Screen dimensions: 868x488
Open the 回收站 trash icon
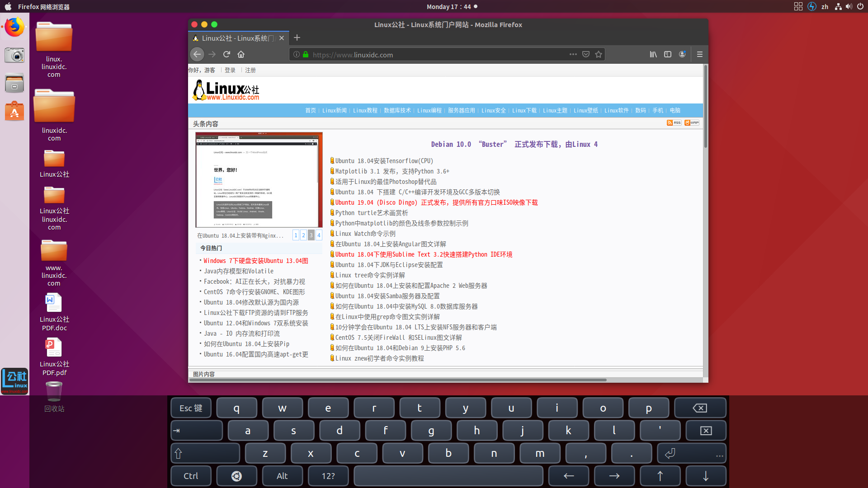pos(54,397)
